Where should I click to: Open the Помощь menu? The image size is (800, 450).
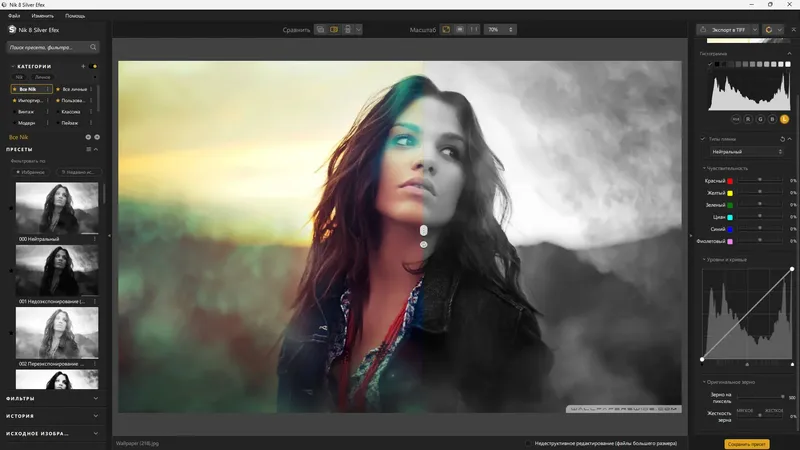[75, 16]
